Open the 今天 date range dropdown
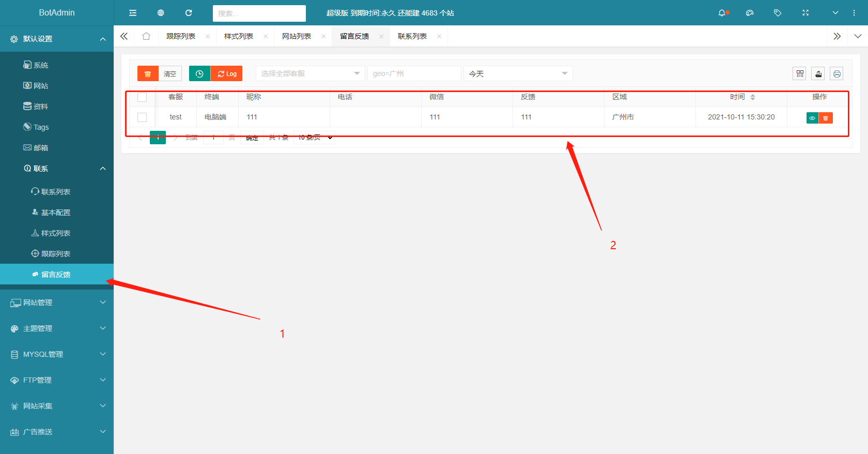Screen dimensions: 868x454 click(518, 73)
